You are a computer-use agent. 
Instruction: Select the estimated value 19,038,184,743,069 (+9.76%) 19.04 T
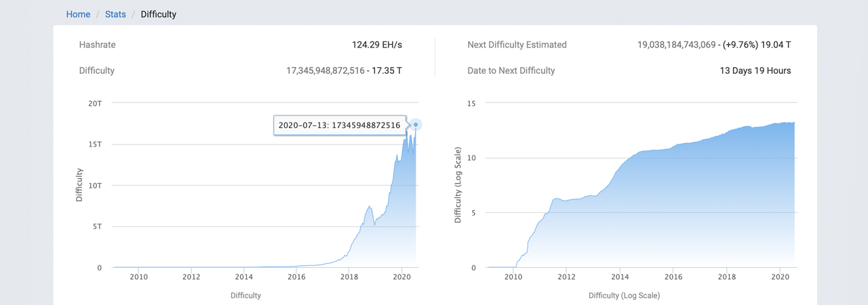point(714,45)
